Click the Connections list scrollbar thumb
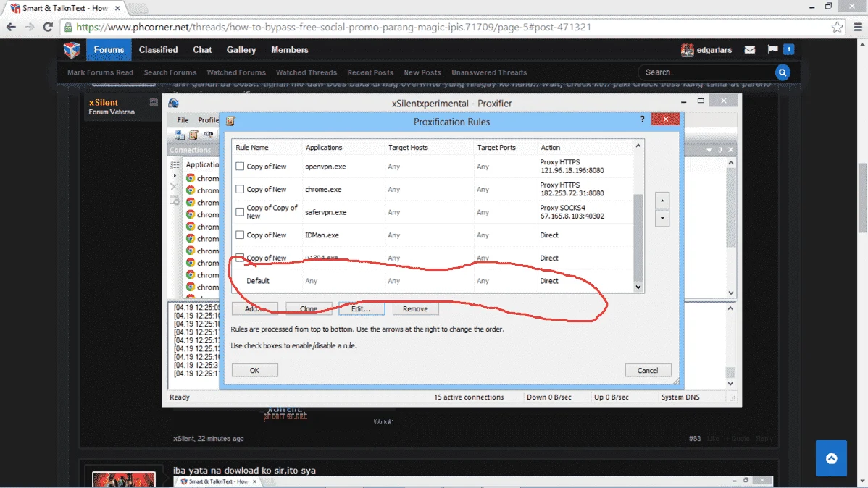Screen dimensions: 868x488 (731, 207)
